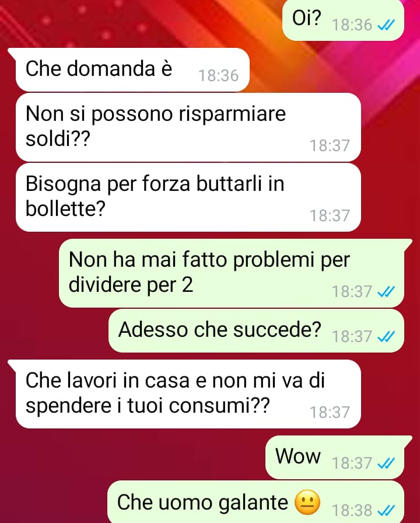Select the 'Wow' message bubble
420x523 pixels.
click(335, 457)
